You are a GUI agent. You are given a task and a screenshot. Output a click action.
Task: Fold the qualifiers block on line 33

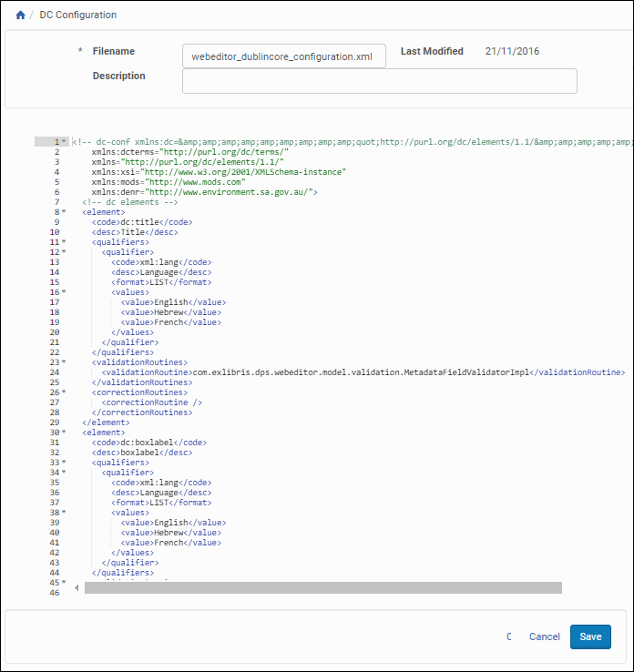tap(64, 463)
